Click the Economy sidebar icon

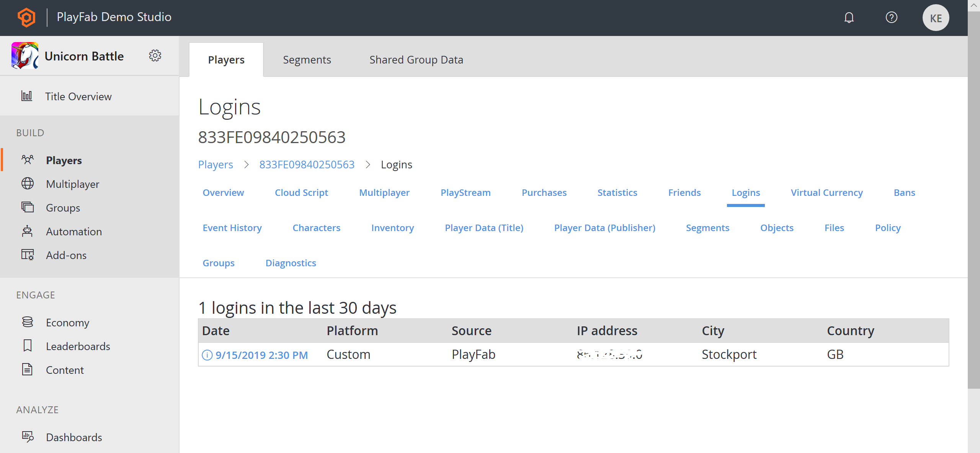[28, 323]
